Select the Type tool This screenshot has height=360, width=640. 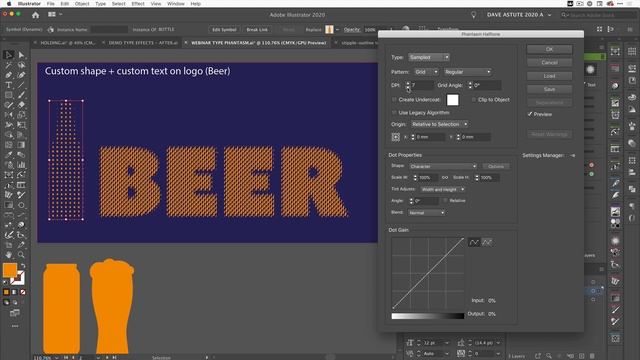9,85
